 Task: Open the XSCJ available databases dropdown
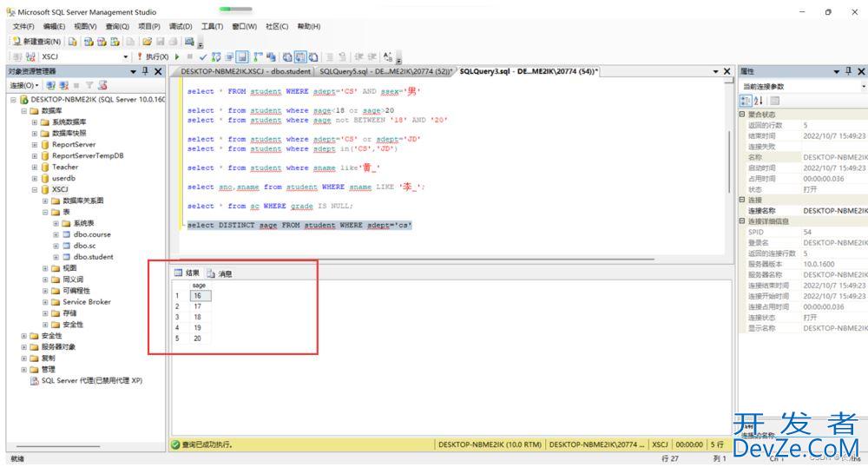pos(126,56)
